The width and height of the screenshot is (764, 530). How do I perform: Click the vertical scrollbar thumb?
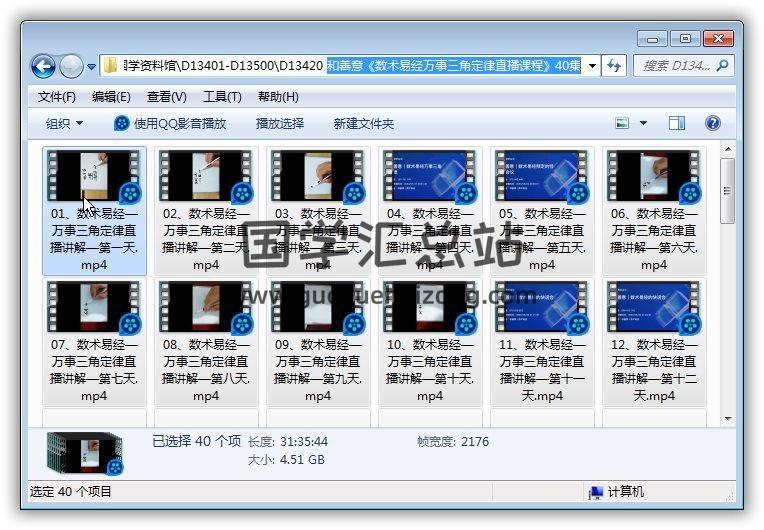[x=727, y=191]
